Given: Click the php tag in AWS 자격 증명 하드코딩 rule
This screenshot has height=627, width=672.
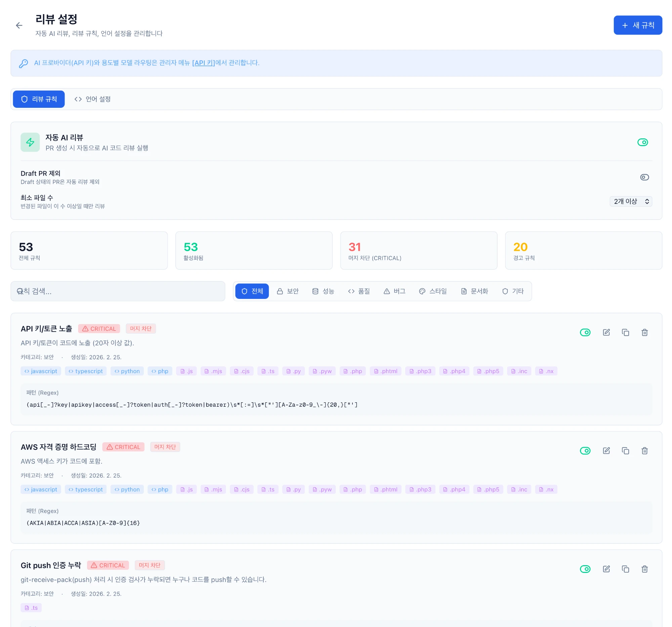Looking at the screenshot, I should pos(160,489).
